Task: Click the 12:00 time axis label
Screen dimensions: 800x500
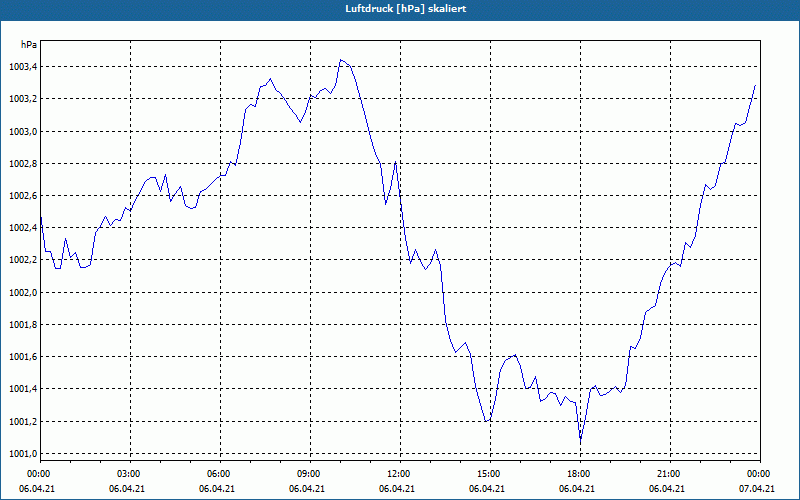Action: pyautogui.click(x=401, y=474)
